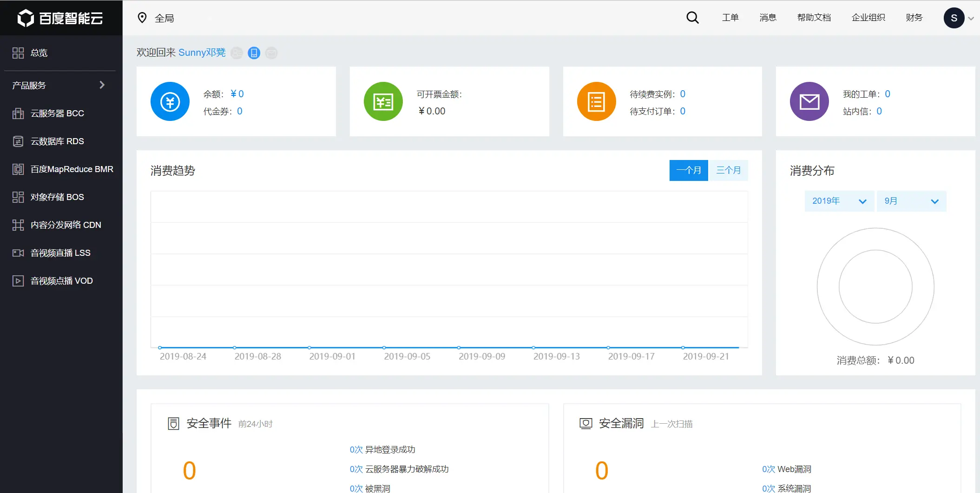Go to 总览 in the sidebar
Screen dimensions: 980x493
[x=61, y=53]
